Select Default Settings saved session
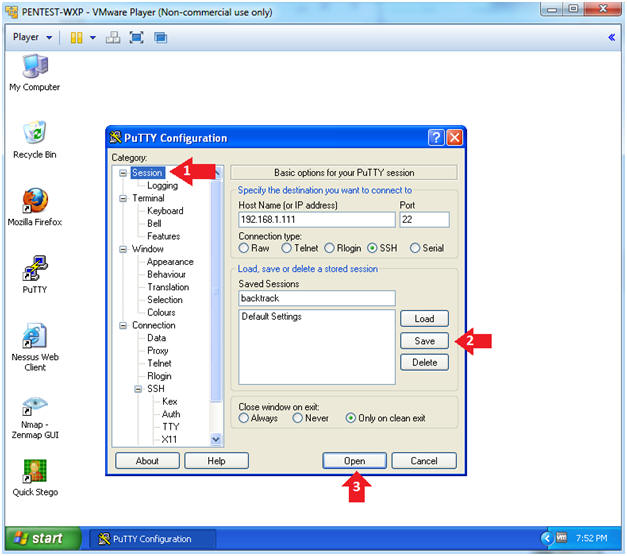The height and width of the screenshot is (556, 627). 272,317
